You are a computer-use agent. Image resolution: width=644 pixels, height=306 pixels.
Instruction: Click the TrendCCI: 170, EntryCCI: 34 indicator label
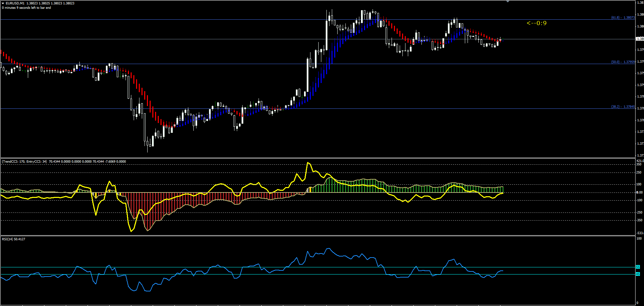[24, 162]
